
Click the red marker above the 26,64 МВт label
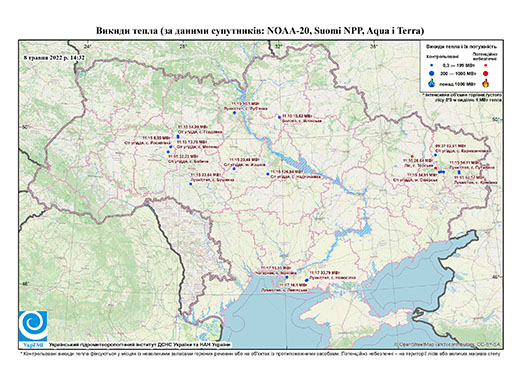(412, 156)
